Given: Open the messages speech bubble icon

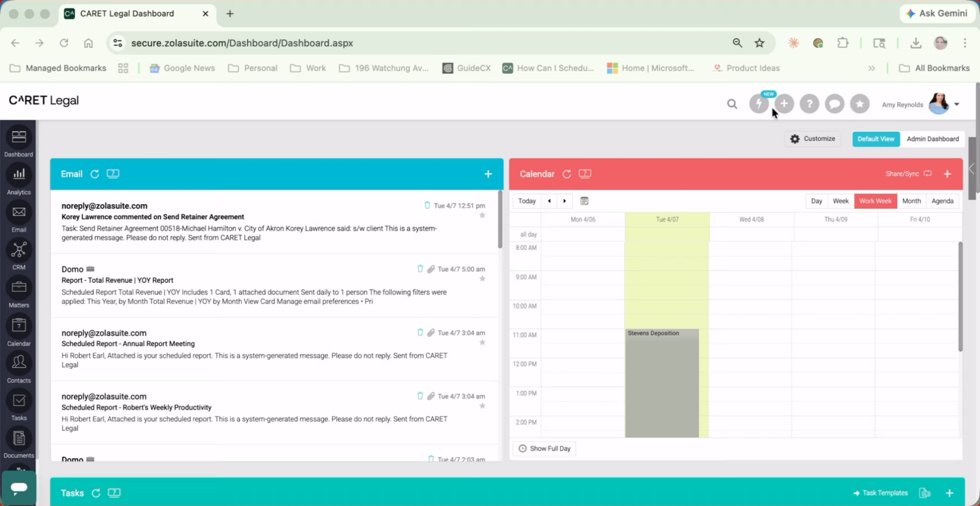Looking at the screenshot, I should 835,104.
